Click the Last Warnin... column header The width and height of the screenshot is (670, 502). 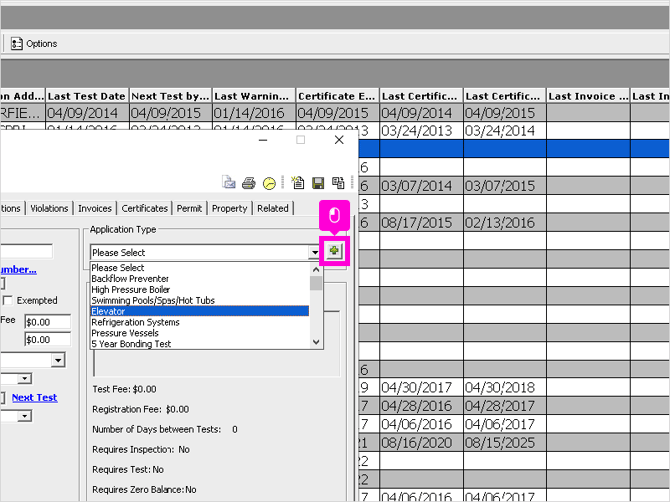253,96
